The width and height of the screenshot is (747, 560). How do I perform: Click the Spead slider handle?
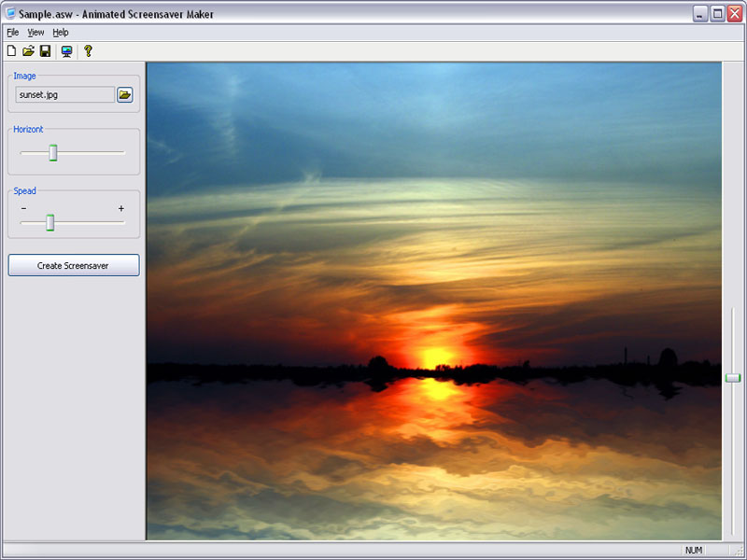click(x=50, y=222)
